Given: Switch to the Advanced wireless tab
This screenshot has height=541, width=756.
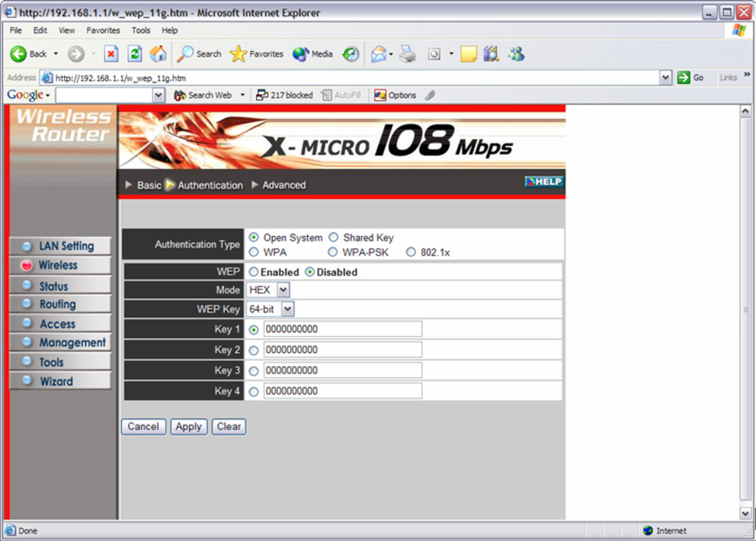Looking at the screenshot, I should 284,185.
